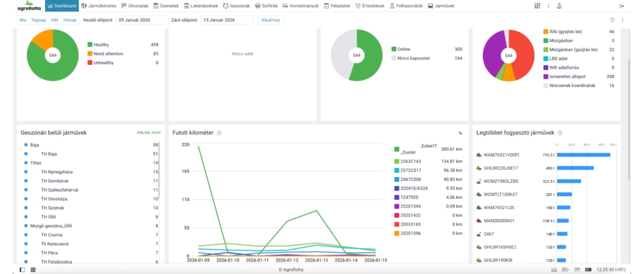Open the Kezdő időpont date picker
Screen dimensions: 644x274
click(x=142, y=20)
